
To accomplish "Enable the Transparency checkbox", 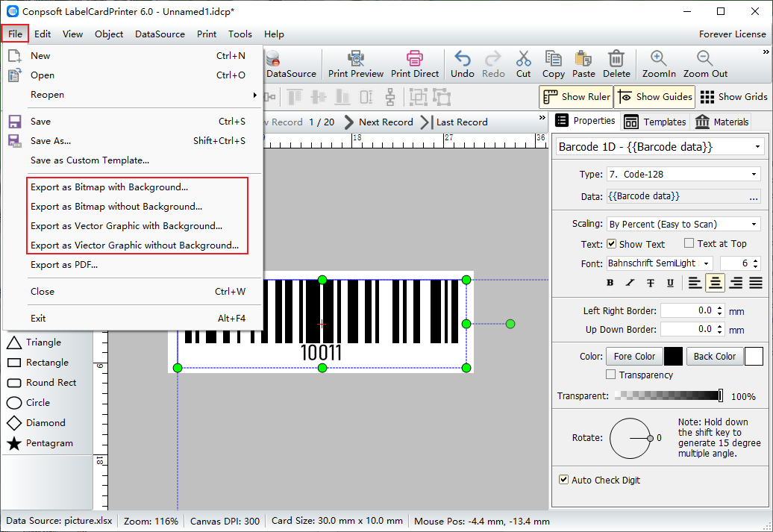I will pyautogui.click(x=611, y=375).
